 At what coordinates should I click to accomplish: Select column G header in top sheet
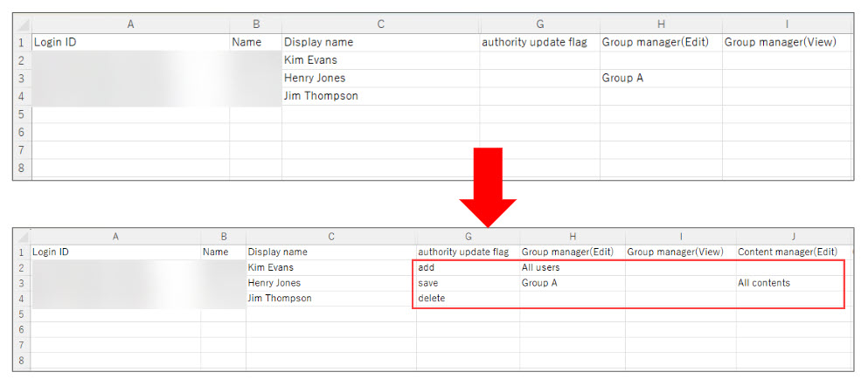(x=539, y=24)
